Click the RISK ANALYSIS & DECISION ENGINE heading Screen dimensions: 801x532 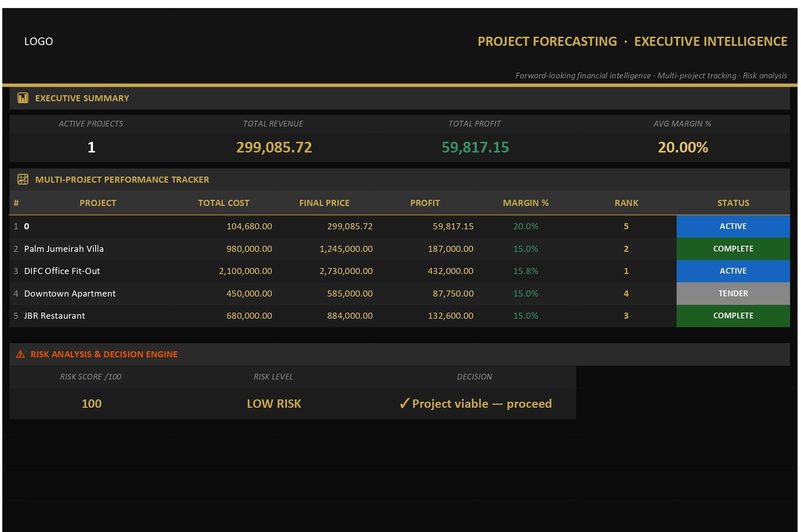click(104, 354)
